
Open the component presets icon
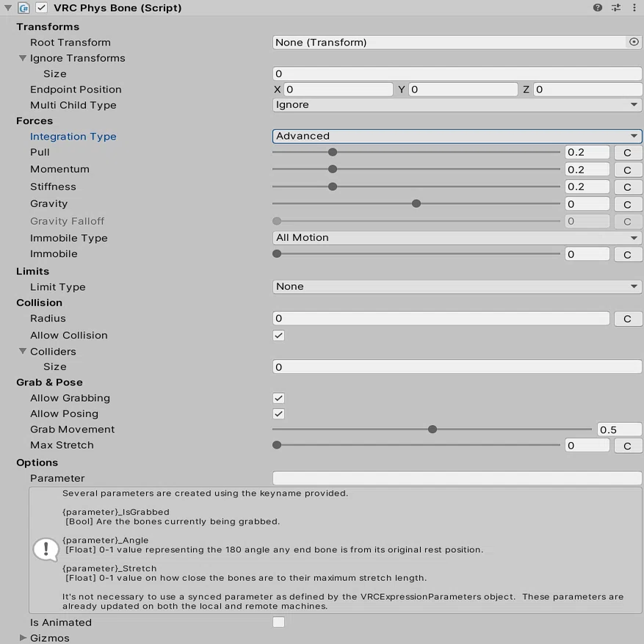point(616,7)
